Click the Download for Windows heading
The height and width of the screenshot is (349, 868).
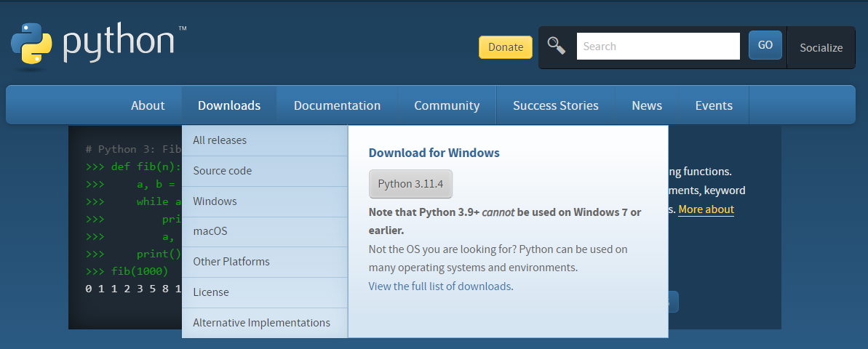434,153
